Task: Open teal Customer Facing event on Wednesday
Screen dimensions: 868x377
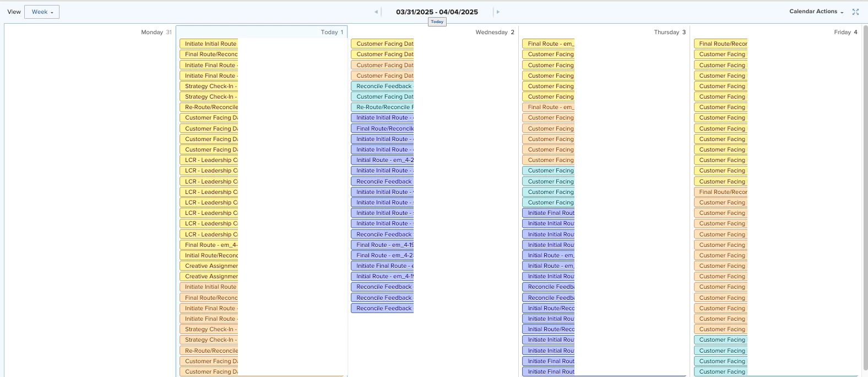Action: [x=382, y=96]
